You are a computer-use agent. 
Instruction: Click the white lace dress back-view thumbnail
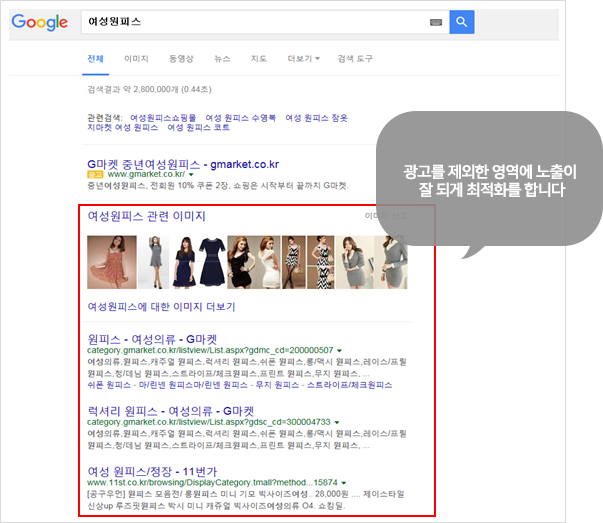pyautogui.click(x=267, y=262)
